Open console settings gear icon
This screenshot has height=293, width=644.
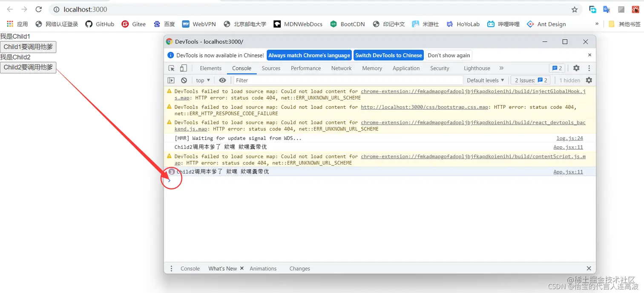pos(589,80)
